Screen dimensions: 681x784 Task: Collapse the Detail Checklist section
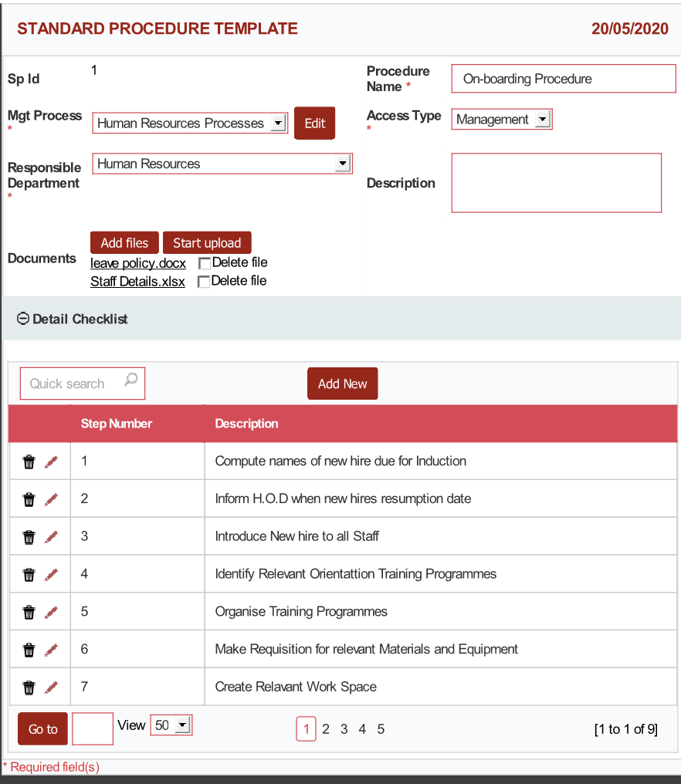[23, 319]
